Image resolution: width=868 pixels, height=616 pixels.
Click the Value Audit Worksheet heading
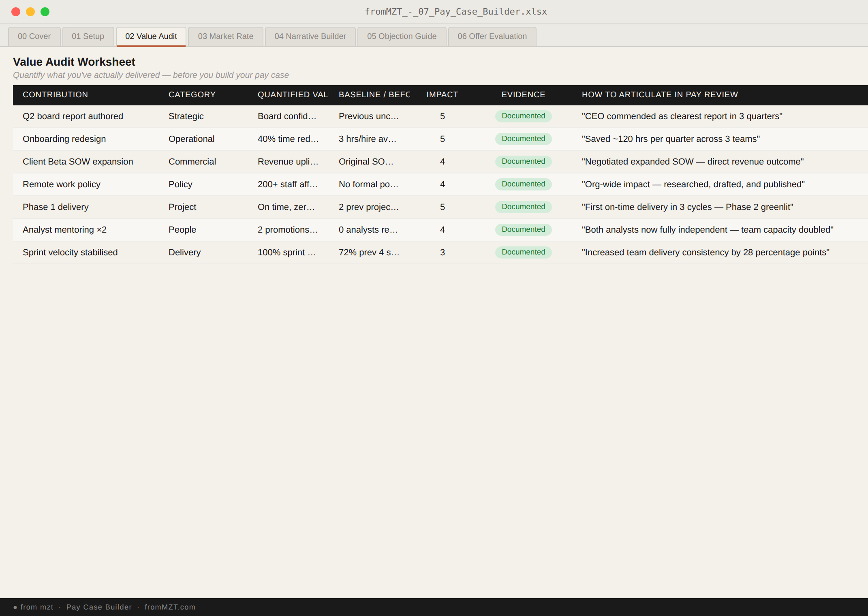[x=74, y=62]
